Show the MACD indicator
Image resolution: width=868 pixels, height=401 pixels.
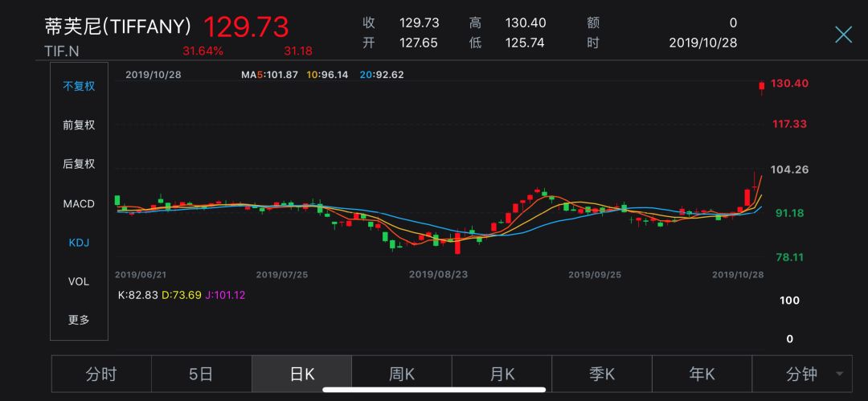[x=79, y=204]
